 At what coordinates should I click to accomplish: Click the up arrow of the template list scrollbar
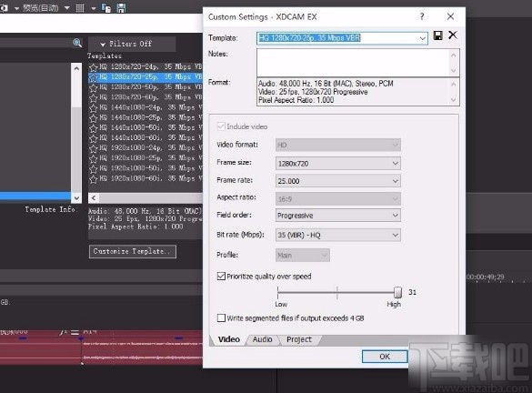pyautogui.click(x=76, y=68)
